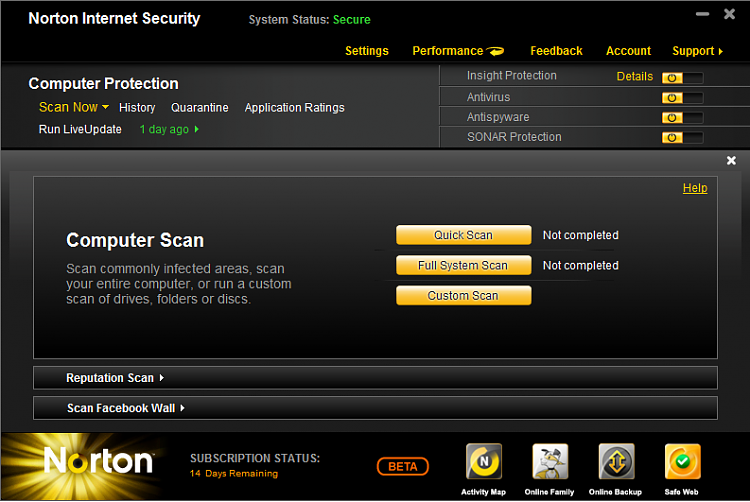This screenshot has height=502, width=750.
Task: Expand the Scan Facebook Wall section
Action: tap(375, 408)
